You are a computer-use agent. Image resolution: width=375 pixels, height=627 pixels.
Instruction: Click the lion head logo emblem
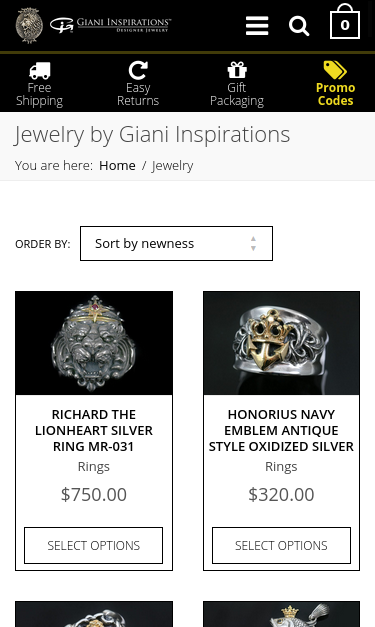29,25
